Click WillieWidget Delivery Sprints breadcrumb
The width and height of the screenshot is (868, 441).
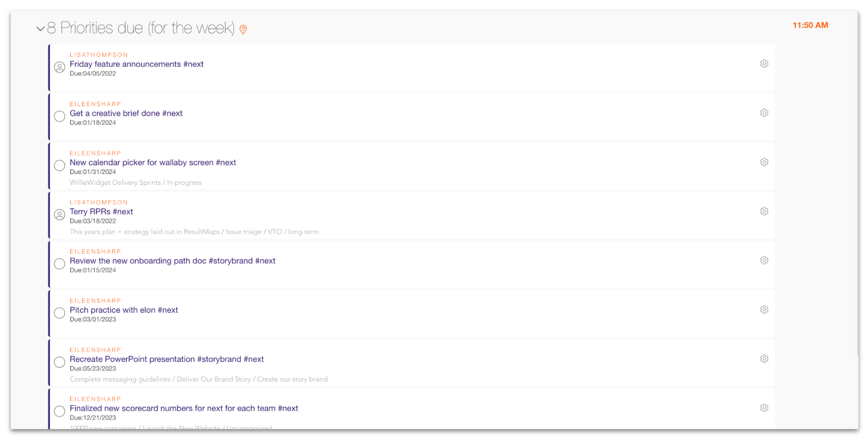point(115,183)
